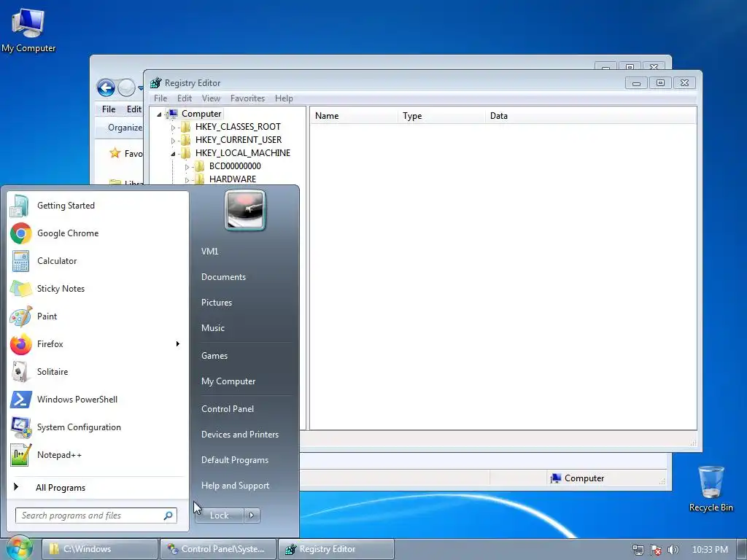This screenshot has width=747, height=560.
Task: Open Help and Support link
Action: (x=235, y=486)
